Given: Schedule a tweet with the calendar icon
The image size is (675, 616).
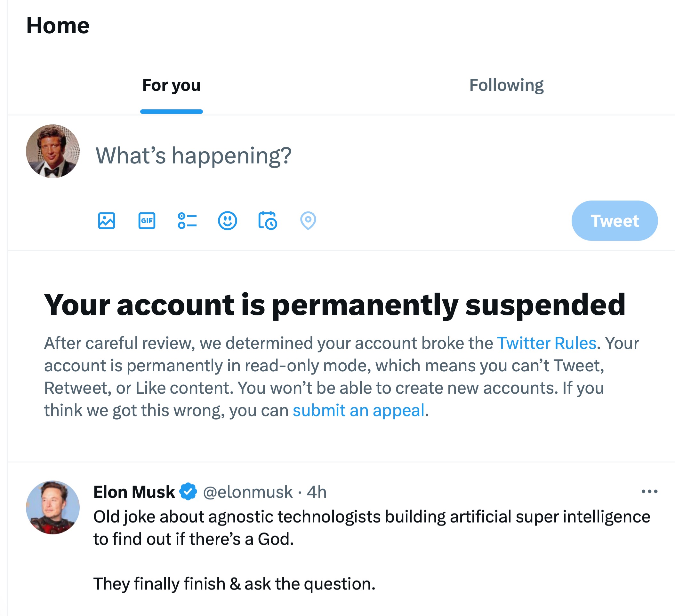Looking at the screenshot, I should click(x=268, y=221).
